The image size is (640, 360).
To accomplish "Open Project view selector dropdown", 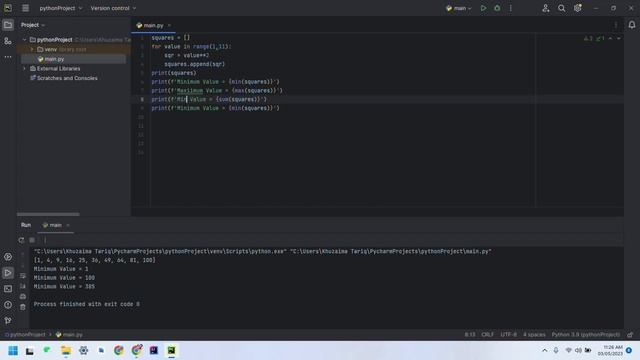I will tap(33, 25).
